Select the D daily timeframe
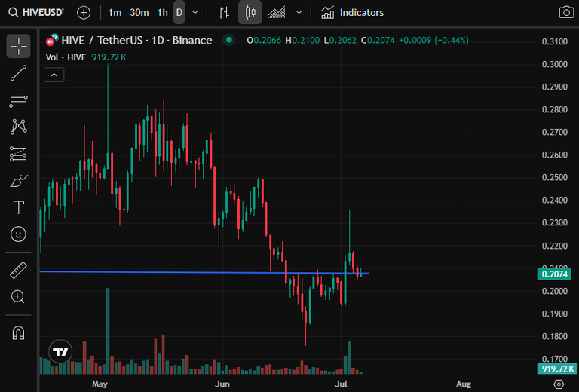579x392 pixels. click(179, 13)
